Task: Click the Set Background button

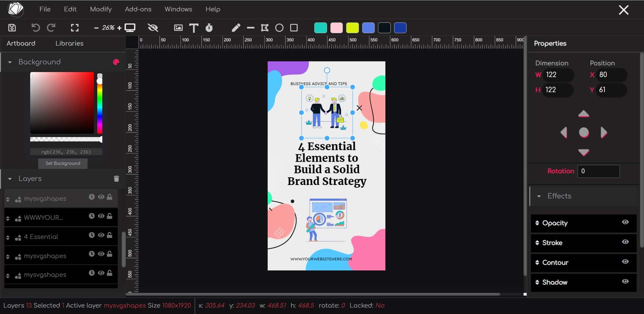Action: [x=63, y=163]
